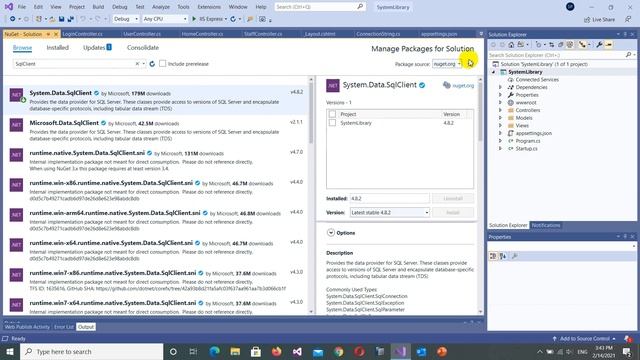This screenshot has height=360, width=640.
Task: Click the Uninstall button
Action: tap(453, 198)
